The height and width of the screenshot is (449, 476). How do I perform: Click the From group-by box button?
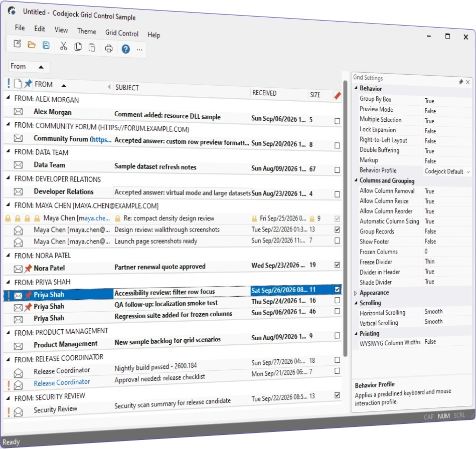coord(29,67)
